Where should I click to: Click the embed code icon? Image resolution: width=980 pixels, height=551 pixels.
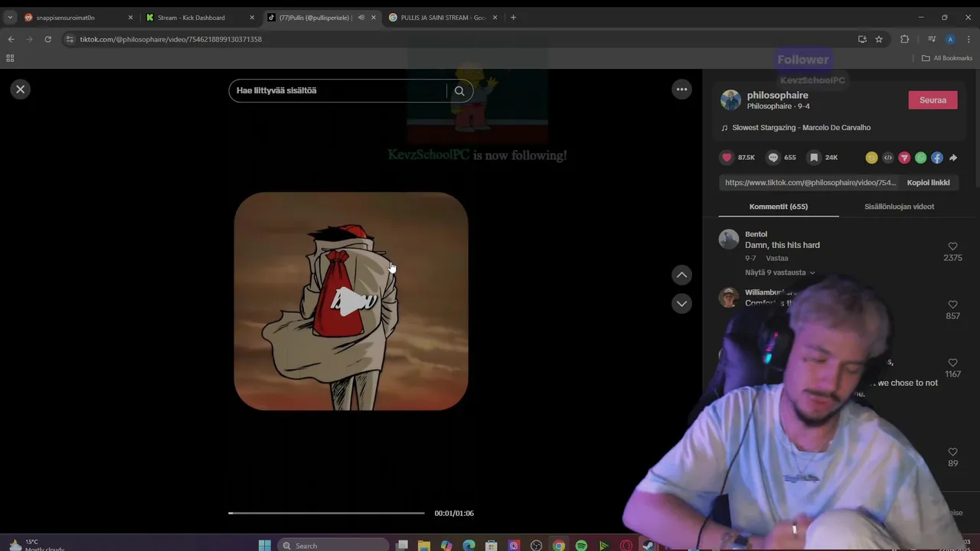click(x=888, y=158)
